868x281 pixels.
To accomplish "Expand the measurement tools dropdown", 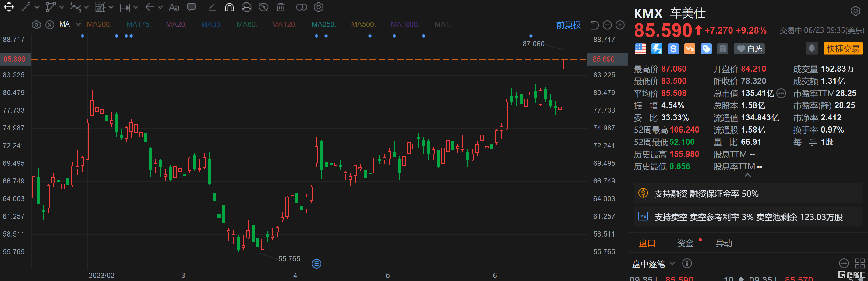I will [x=136, y=7].
